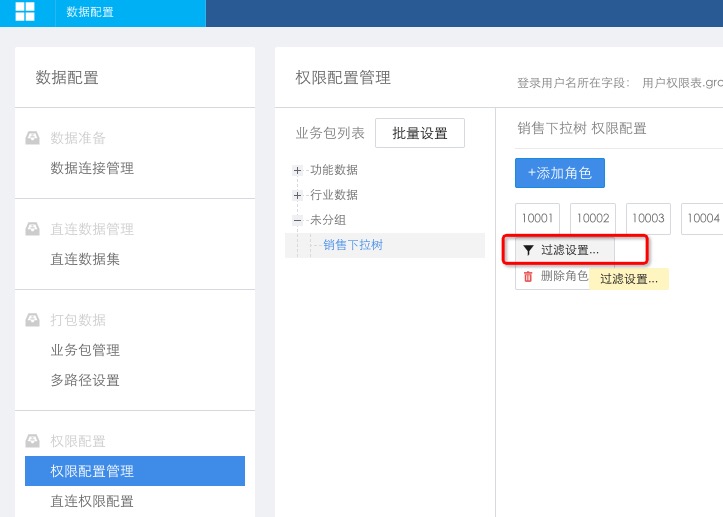Viewport: 723px width, 517px height.
Task: Click the 批量设置 button
Action: pos(420,133)
